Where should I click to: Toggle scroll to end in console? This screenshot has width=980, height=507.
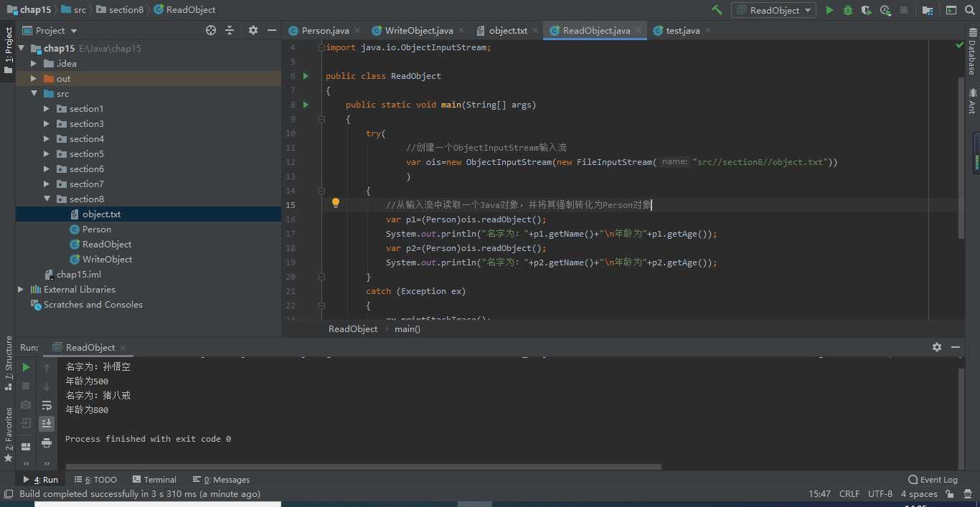pos(47,424)
